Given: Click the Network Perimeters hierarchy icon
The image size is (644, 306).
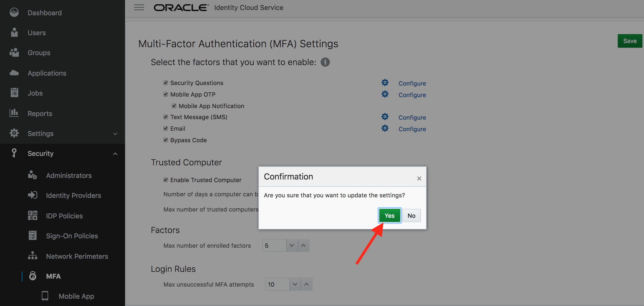Looking at the screenshot, I should pyautogui.click(x=33, y=256).
